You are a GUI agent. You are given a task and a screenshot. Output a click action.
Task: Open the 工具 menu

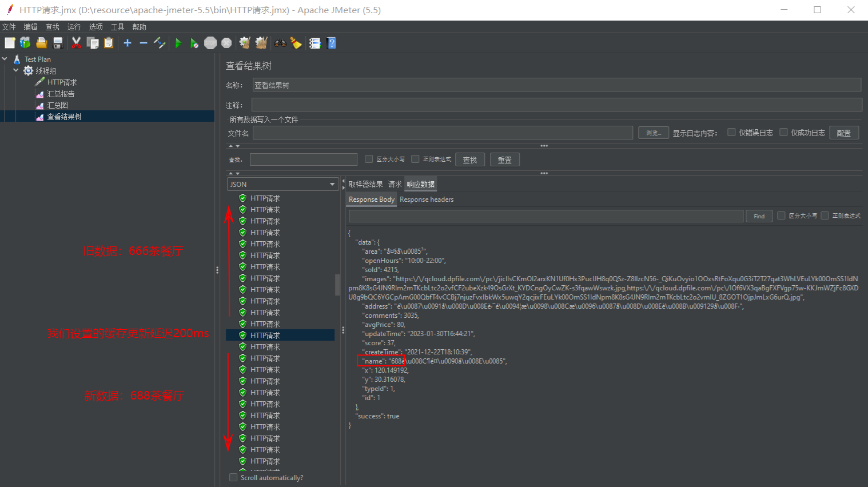[x=117, y=27]
